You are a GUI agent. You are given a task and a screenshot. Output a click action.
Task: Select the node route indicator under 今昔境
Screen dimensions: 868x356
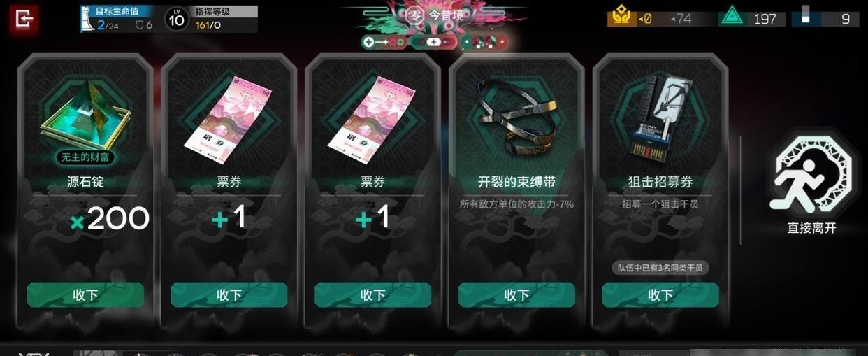tap(434, 43)
